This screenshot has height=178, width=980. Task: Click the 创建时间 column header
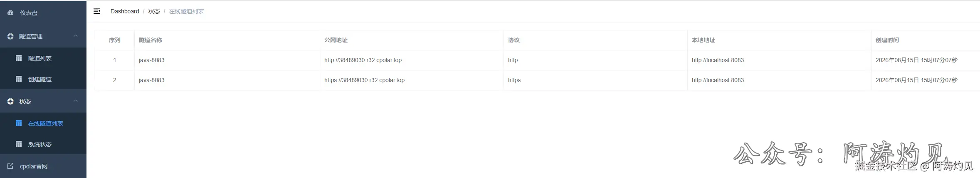tap(887, 40)
